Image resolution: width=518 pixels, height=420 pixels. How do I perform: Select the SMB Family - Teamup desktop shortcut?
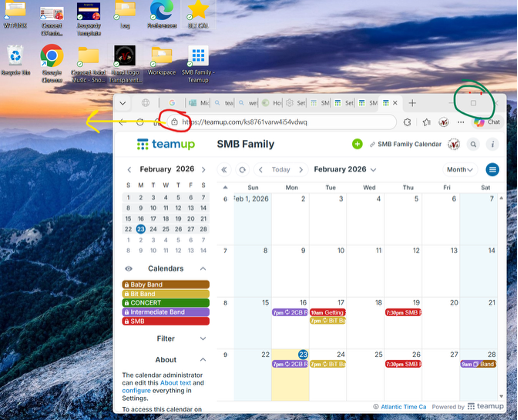(x=198, y=64)
